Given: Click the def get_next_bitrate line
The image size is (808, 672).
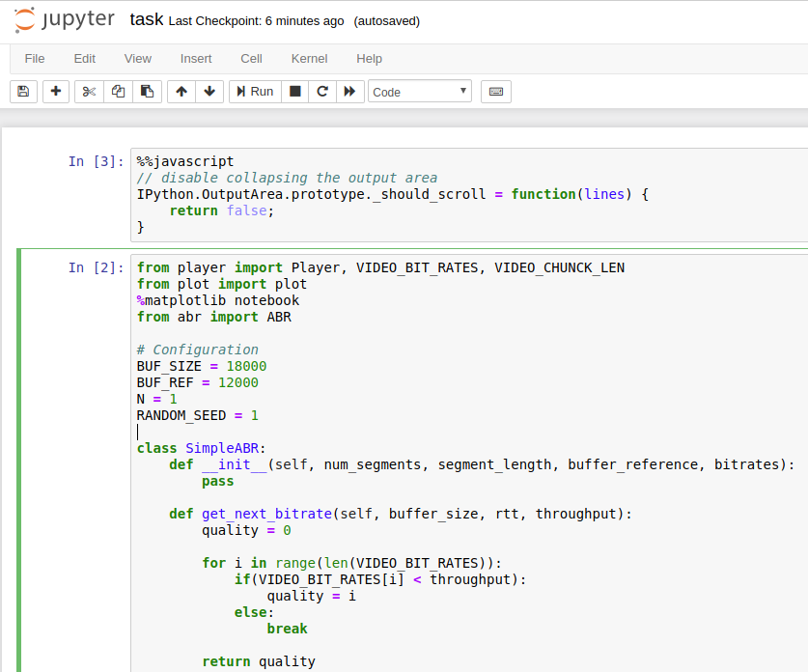Looking at the screenshot, I should (x=401, y=515).
